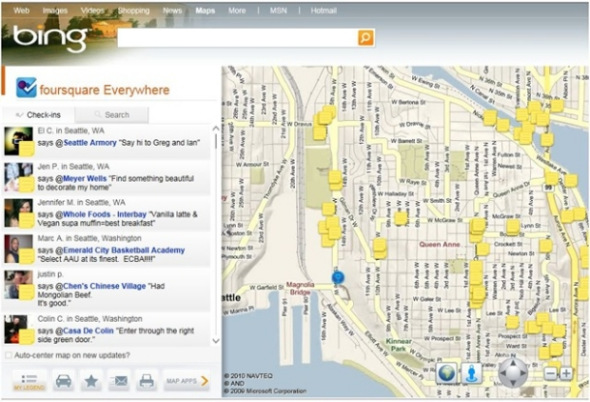590x402 pixels.
Task: Switch to the Search tab
Action: coord(112,115)
